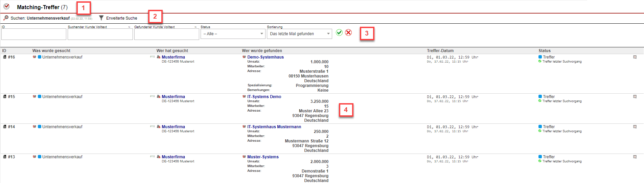644x183 pixels.
Task: Click the record icon next to ID #15
Action: tap(5, 97)
